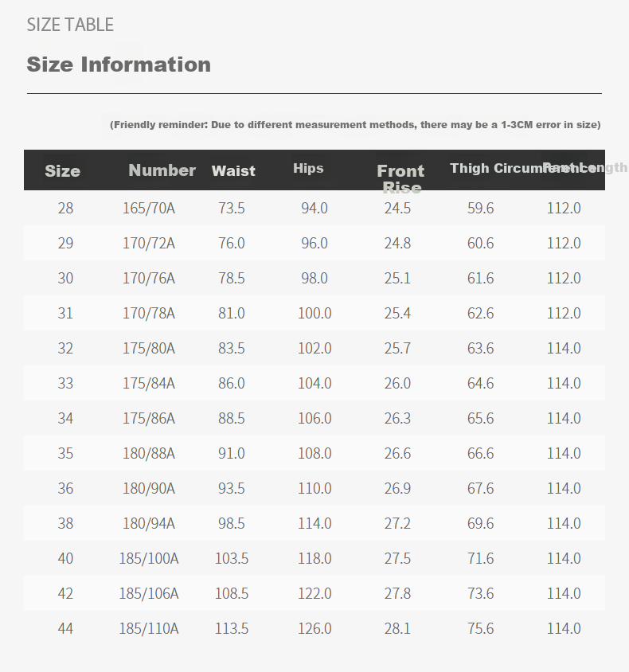Click front rise value 25.4
The image size is (629, 672).
coord(397,313)
